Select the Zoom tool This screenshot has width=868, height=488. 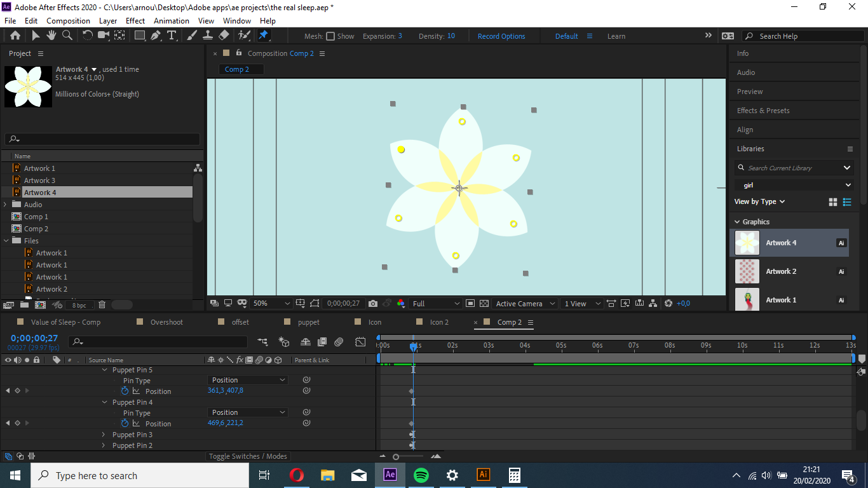67,36
